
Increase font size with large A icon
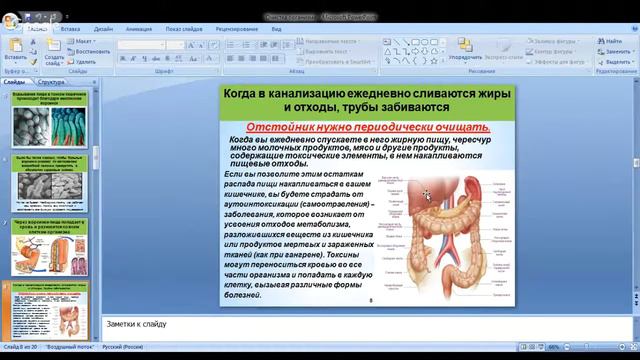[191, 45]
